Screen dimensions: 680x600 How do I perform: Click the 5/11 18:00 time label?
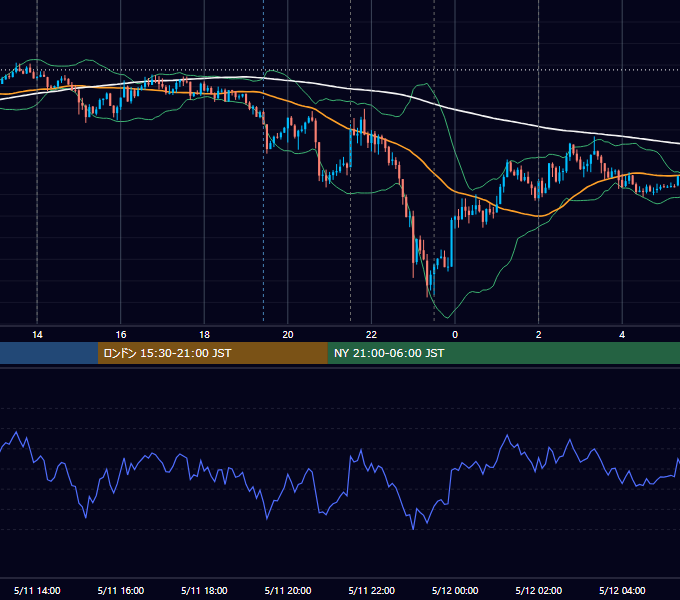[x=204, y=590]
